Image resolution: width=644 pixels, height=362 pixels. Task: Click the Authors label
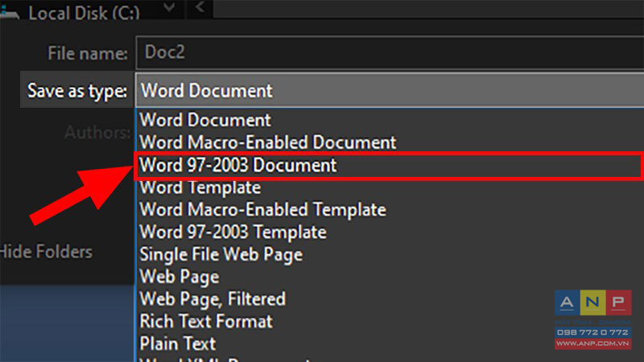tap(97, 133)
